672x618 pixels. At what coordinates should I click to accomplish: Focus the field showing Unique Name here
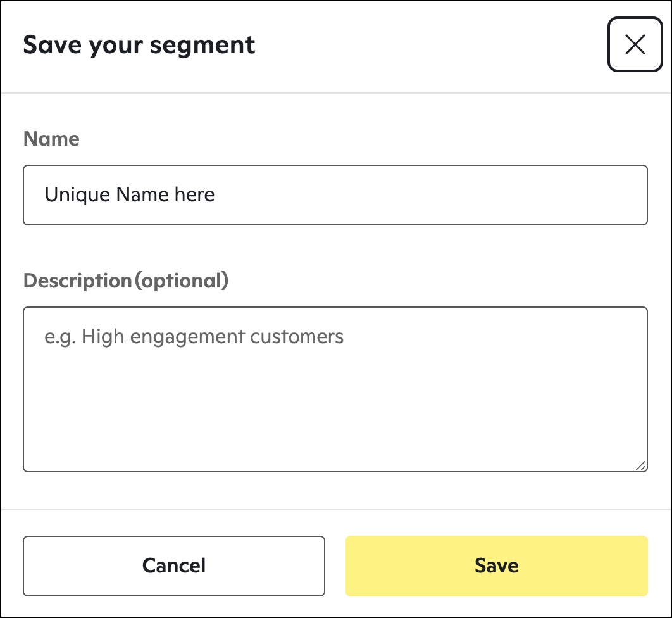(335, 194)
